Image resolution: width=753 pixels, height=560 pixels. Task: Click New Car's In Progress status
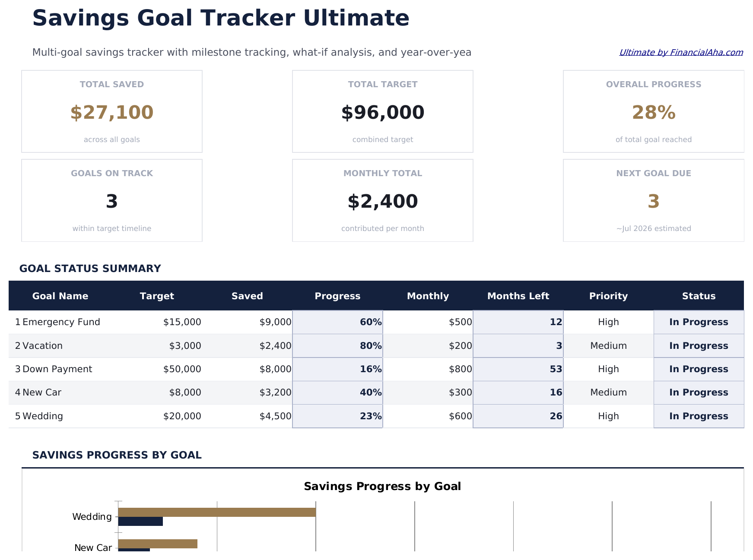pos(699,392)
